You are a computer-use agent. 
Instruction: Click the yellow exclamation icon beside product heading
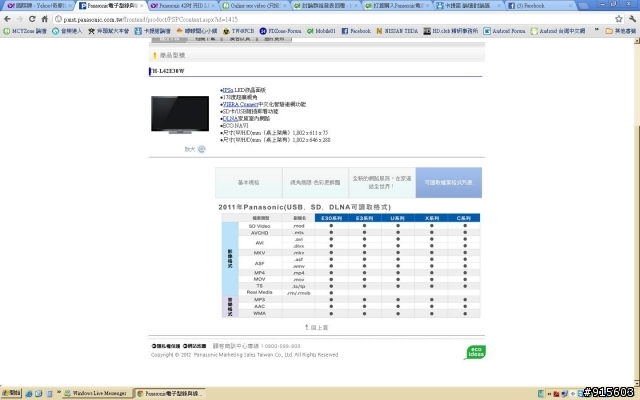click(155, 56)
